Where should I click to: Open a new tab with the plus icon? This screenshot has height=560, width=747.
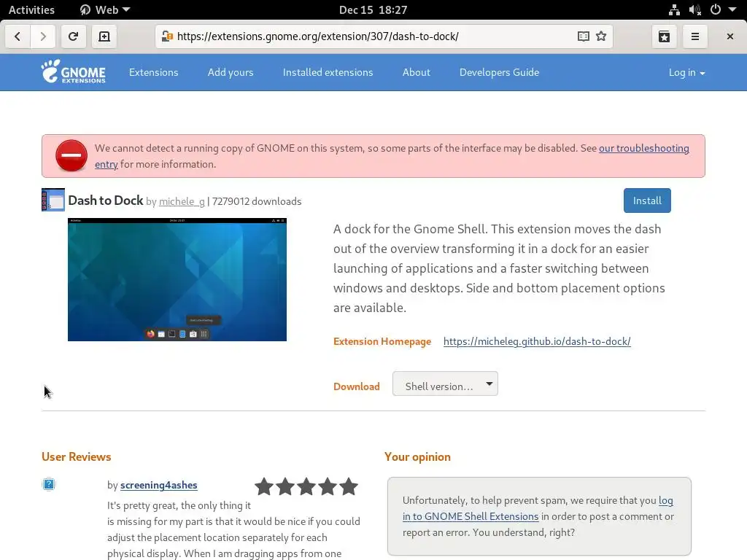click(x=104, y=36)
